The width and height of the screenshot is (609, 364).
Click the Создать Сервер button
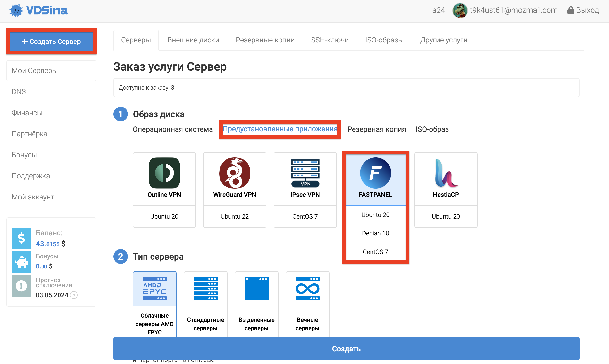point(51,41)
